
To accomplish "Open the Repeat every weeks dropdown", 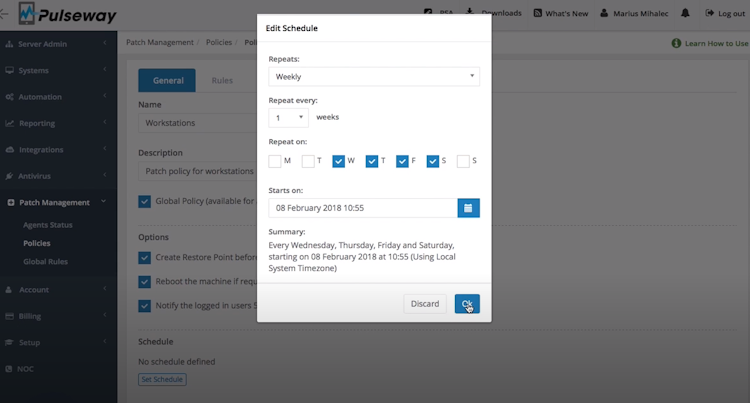I will 288,118.
